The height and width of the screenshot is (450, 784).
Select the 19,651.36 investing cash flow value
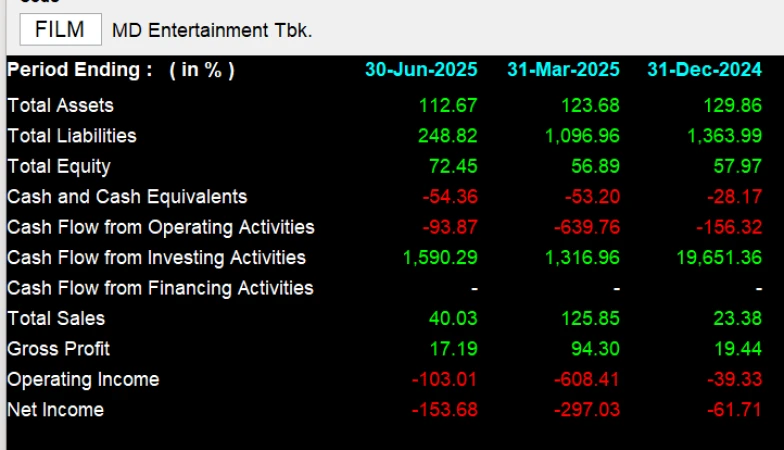(x=719, y=257)
